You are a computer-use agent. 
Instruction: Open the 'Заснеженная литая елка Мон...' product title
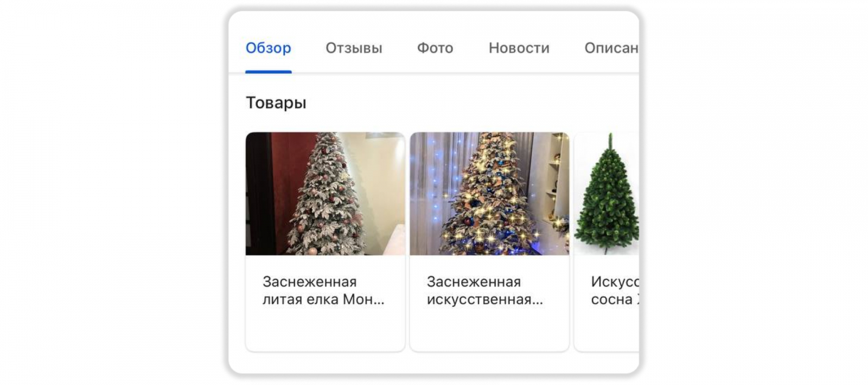click(x=323, y=291)
